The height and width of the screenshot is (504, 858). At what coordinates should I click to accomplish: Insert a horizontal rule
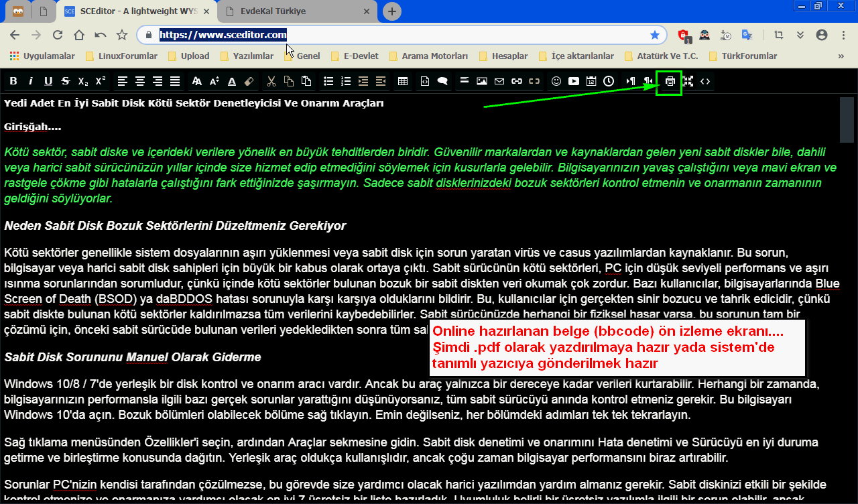(465, 81)
